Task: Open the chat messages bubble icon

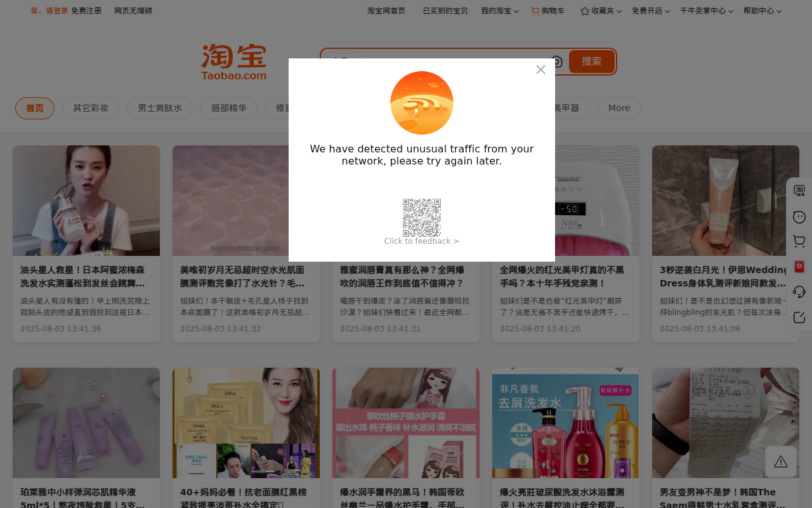Action: click(x=799, y=216)
